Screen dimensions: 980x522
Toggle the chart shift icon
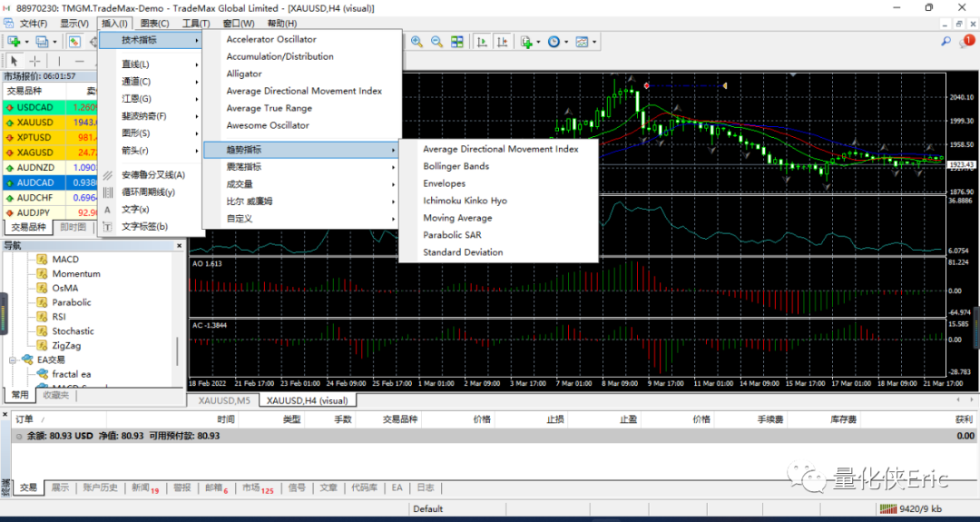[x=503, y=42]
